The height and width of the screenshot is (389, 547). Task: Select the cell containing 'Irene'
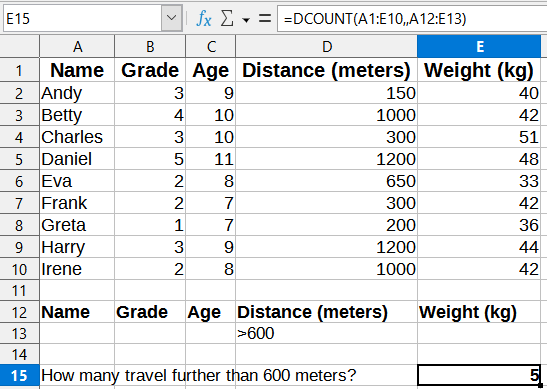tap(77, 269)
